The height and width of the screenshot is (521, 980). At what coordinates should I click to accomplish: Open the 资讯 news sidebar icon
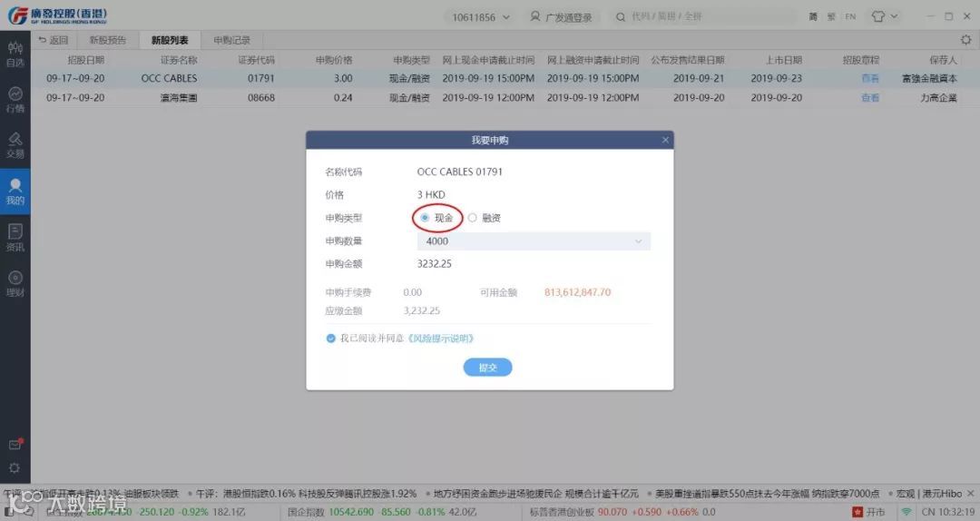[x=15, y=238]
